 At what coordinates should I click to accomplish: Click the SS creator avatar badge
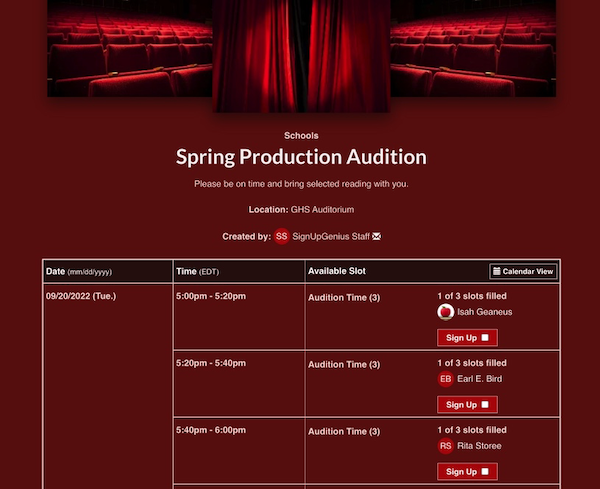pos(281,236)
